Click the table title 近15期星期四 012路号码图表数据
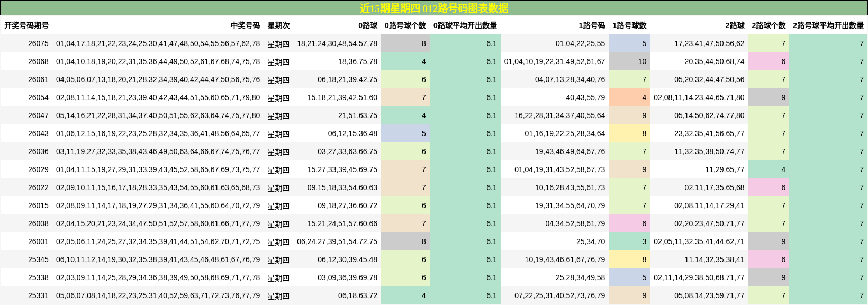868x305 pixels. pyautogui.click(x=434, y=8)
